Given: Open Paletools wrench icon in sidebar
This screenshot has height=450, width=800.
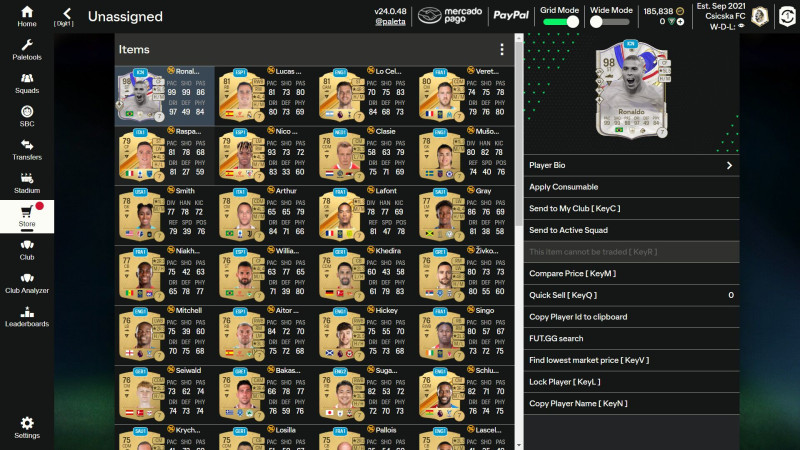Looking at the screenshot, I should click(27, 45).
